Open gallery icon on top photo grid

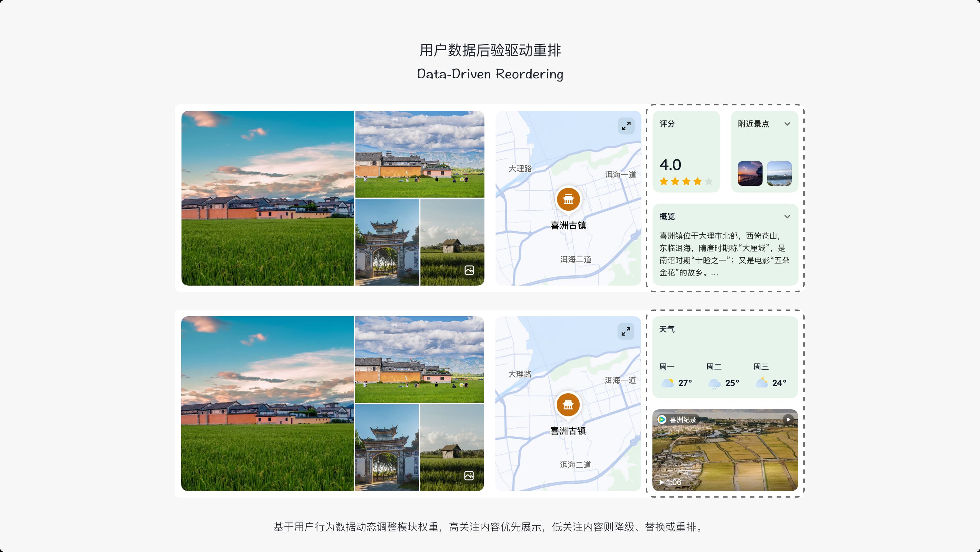[x=469, y=270]
